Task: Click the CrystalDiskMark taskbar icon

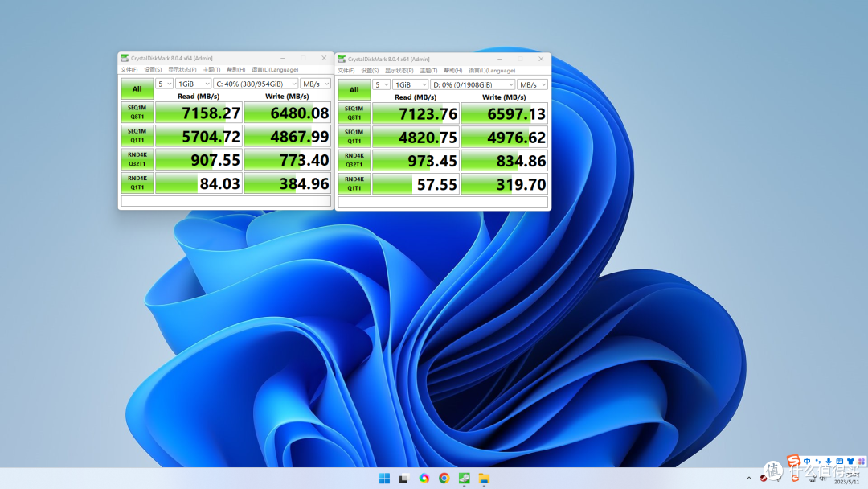Action: 464,479
